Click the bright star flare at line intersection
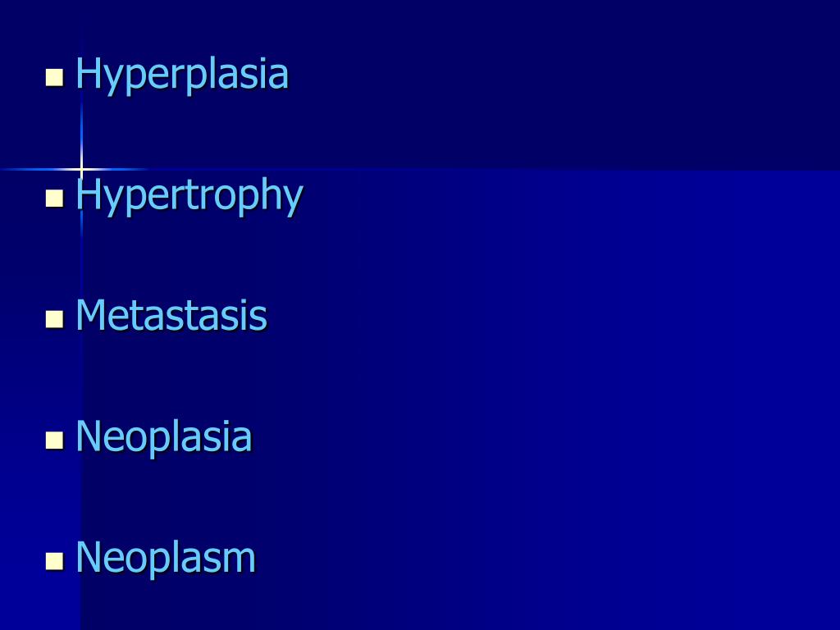This screenshot has width=840, height=630. click(x=81, y=169)
